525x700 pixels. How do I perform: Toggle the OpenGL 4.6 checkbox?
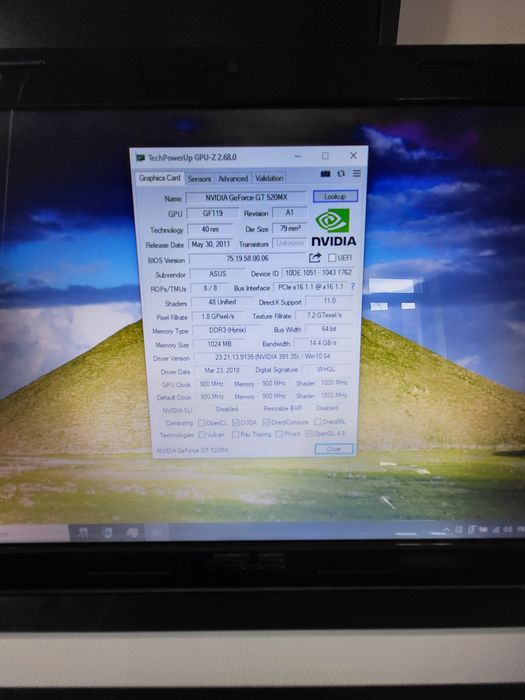(308, 433)
